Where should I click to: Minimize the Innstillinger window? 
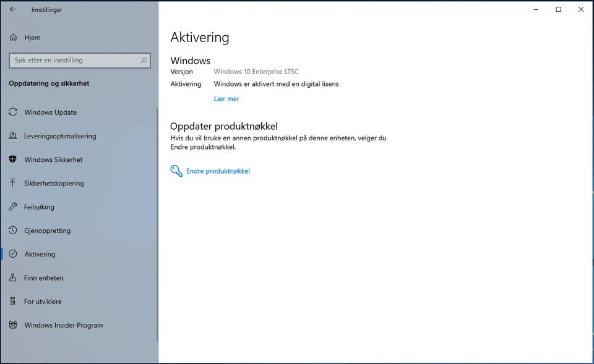pyautogui.click(x=536, y=9)
